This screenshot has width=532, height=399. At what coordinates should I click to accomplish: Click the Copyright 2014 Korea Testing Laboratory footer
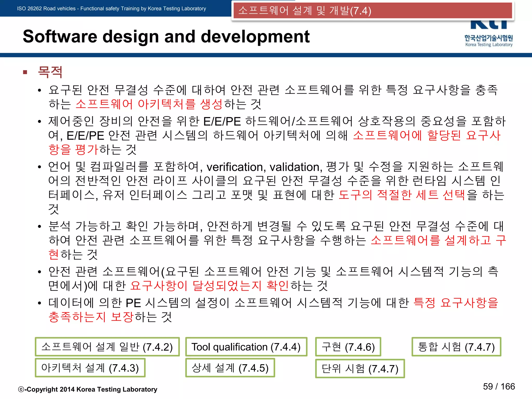[88, 389]
